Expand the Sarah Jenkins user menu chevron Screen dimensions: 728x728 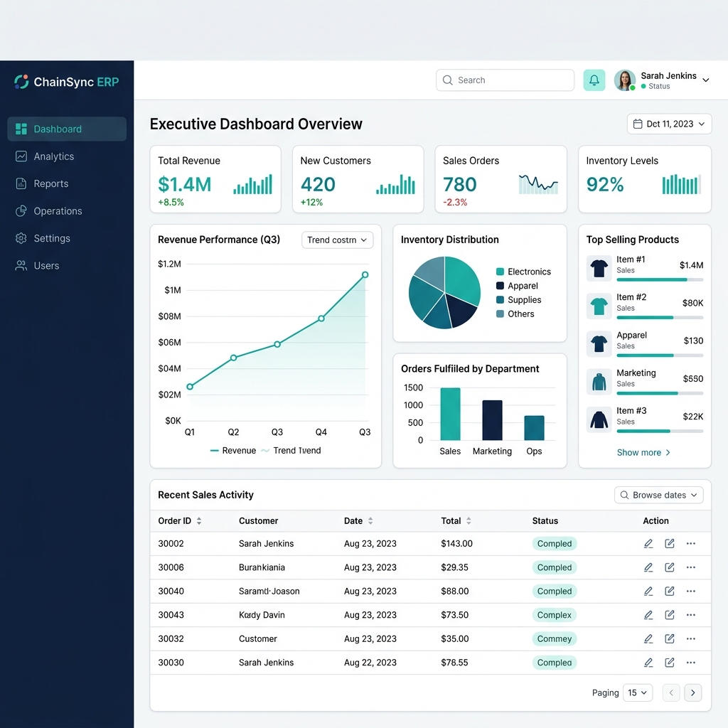706,80
